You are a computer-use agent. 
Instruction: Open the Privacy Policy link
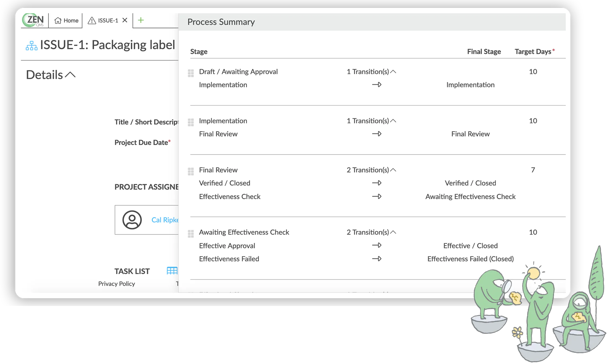[x=117, y=284]
